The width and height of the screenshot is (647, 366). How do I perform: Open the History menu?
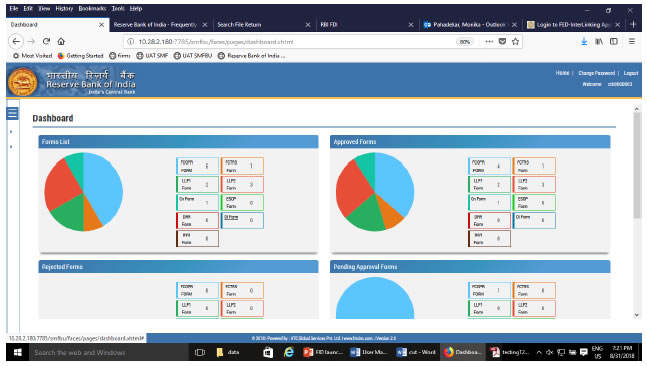click(x=64, y=8)
